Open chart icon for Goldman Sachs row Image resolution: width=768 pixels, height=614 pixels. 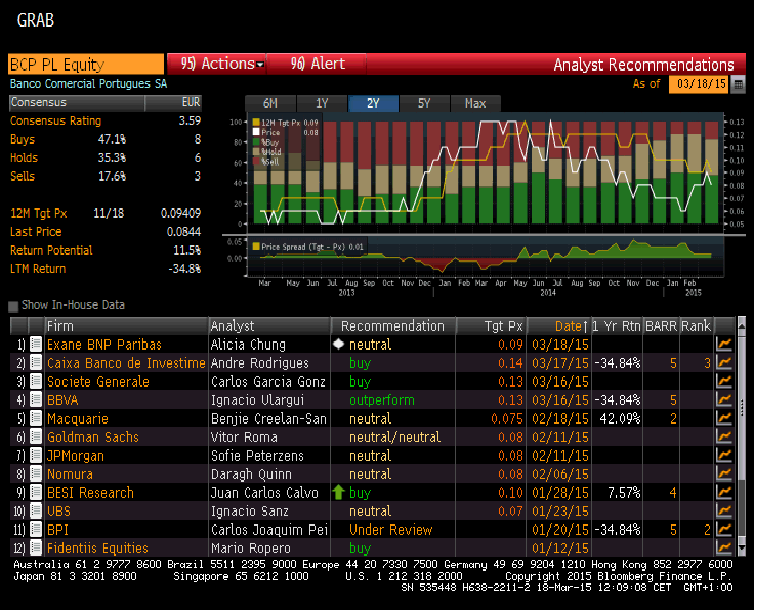[724, 437]
